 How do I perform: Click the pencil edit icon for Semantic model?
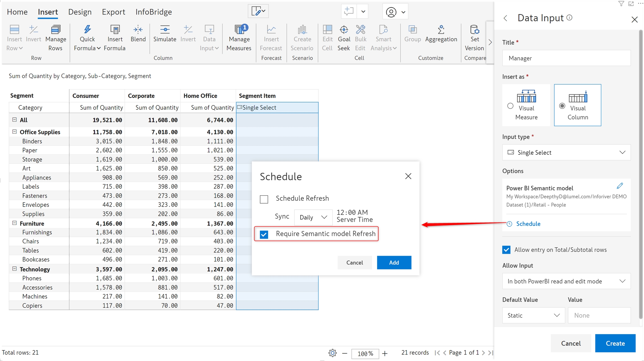pos(620,186)
